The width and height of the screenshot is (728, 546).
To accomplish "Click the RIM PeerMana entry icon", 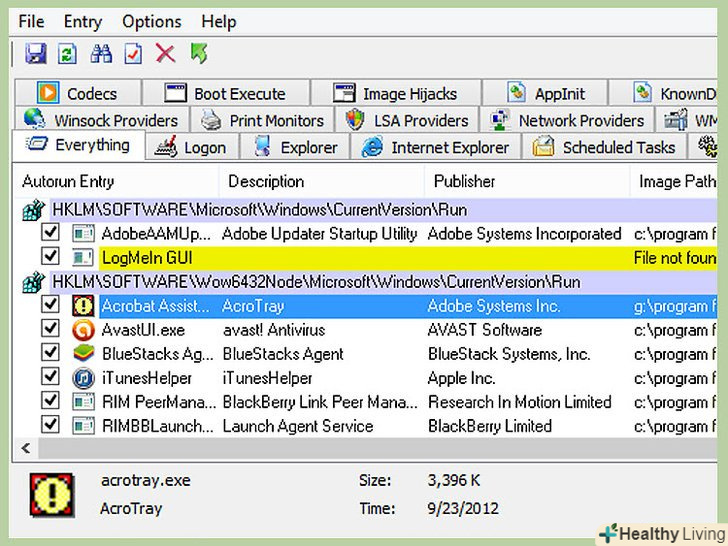I will click(84, 402).
